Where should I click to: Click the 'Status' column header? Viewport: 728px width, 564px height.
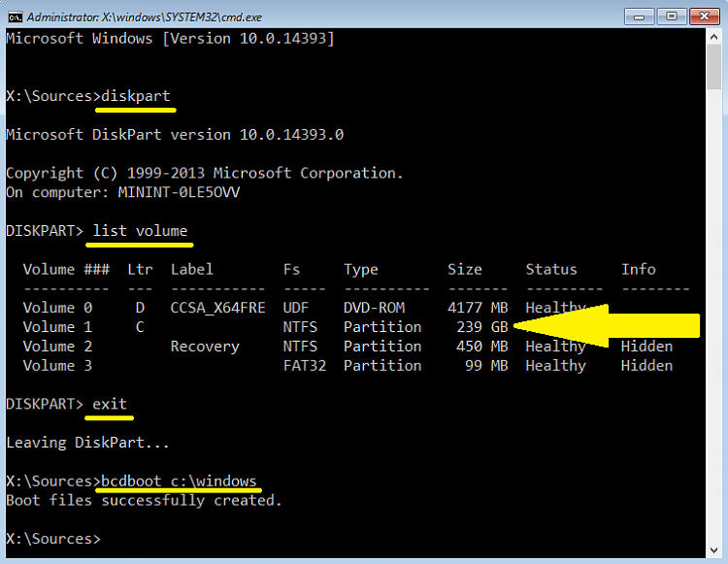551,269
